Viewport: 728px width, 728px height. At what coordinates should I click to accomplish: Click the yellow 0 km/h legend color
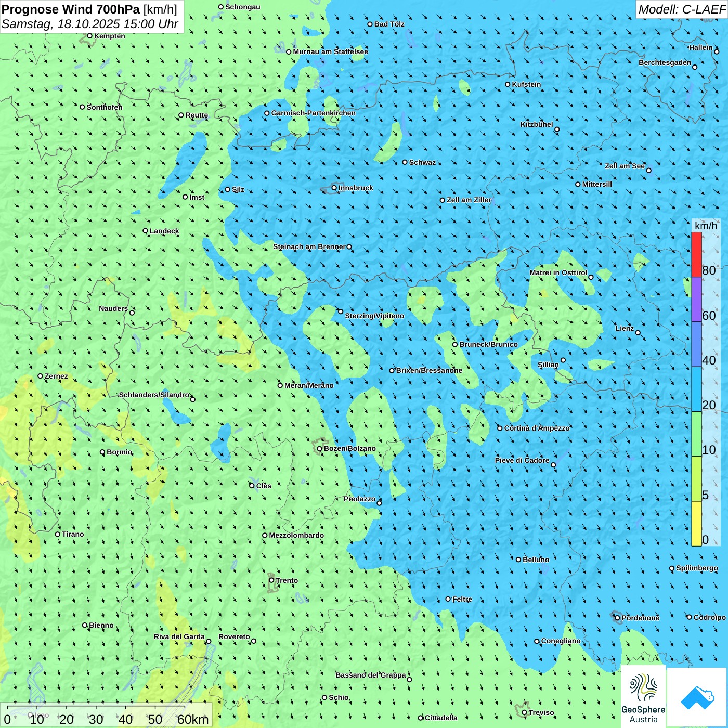(x=696, y=524)
